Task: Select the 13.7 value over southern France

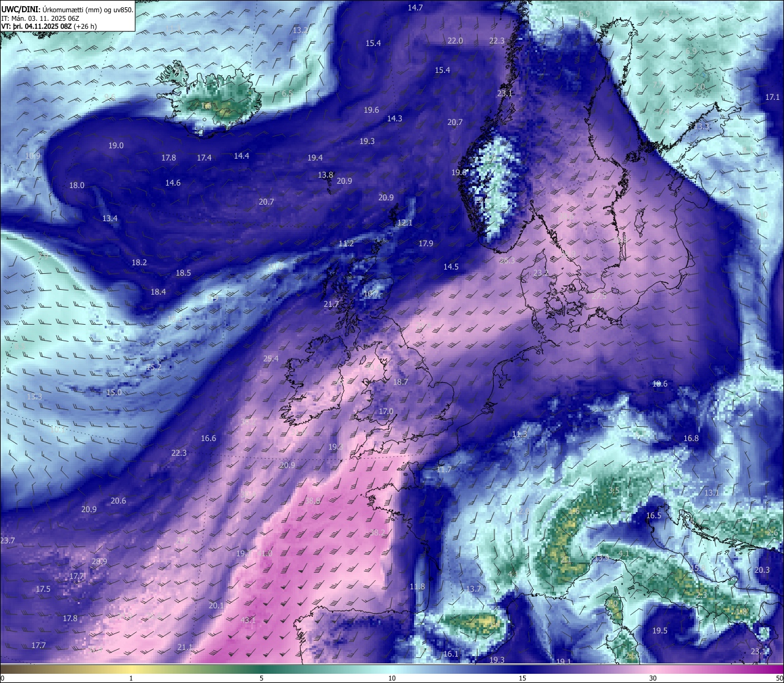Action: coord(473,589)
